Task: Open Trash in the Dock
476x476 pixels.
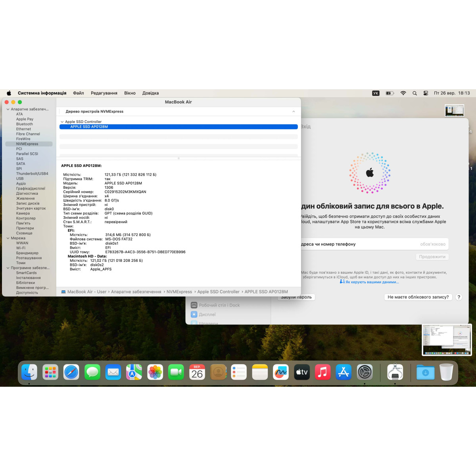Action: pyautogui.click(x=446, y=372)
